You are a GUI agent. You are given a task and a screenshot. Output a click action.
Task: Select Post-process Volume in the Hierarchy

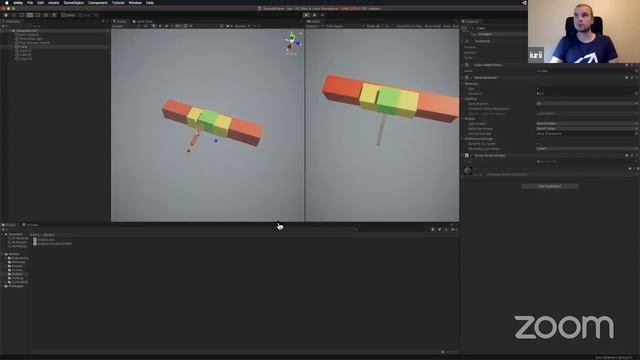33,43
